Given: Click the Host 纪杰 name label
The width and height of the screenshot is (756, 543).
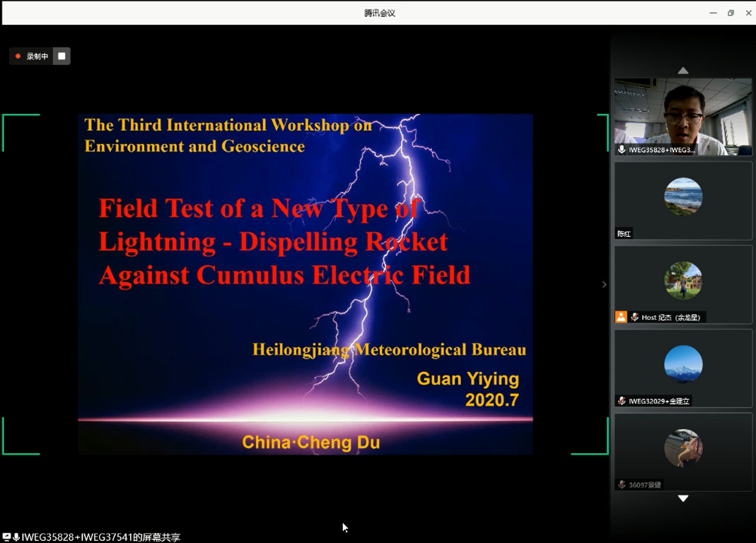Looking at the screenshot, I should pos(670,317).
